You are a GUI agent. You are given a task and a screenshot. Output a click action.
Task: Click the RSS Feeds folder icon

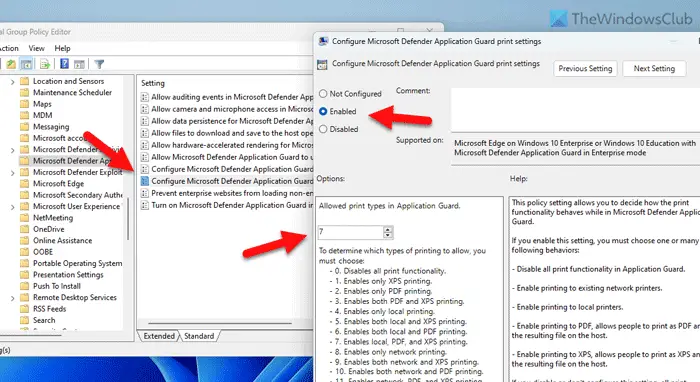click(x=25, y=309)
